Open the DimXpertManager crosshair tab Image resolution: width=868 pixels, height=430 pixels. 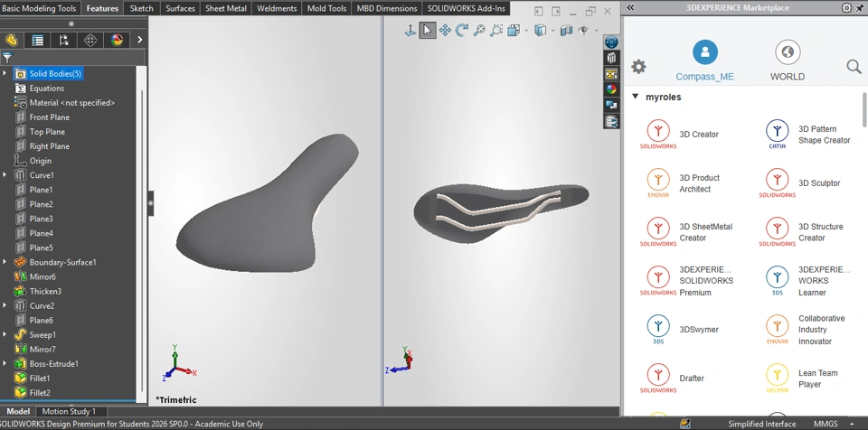pos(90,40)
